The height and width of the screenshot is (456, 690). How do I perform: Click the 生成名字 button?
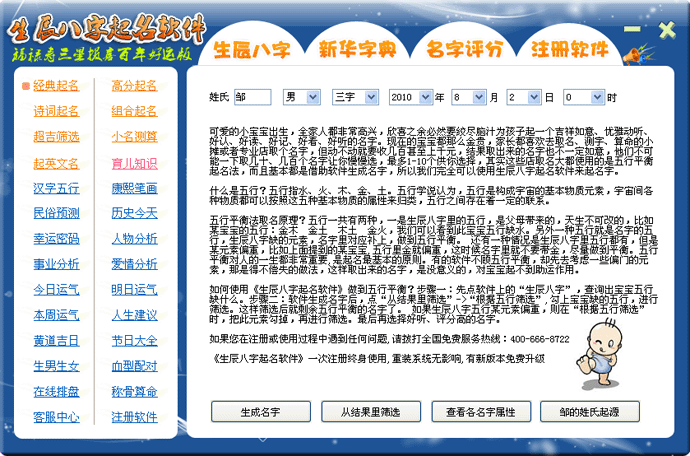click(261, 412)
